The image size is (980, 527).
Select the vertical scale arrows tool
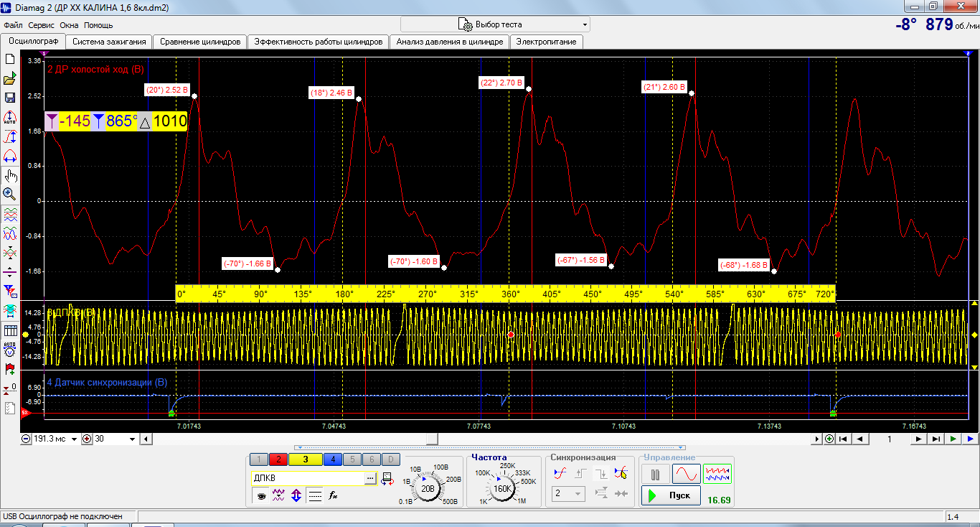coord(10,136)
